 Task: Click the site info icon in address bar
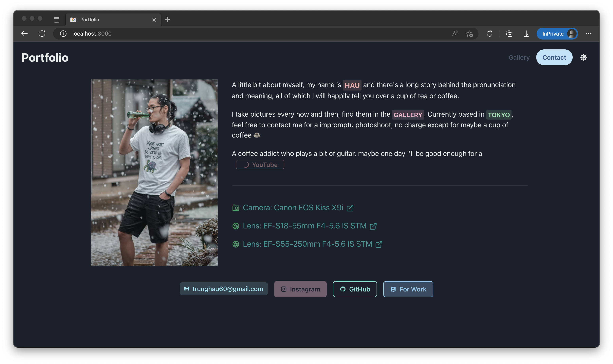(x=63, y=34)
